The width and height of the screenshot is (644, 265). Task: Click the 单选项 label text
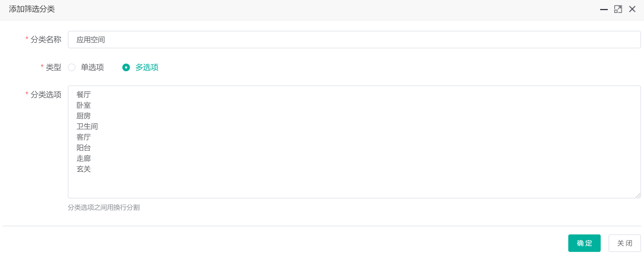(x=92, y=67)
